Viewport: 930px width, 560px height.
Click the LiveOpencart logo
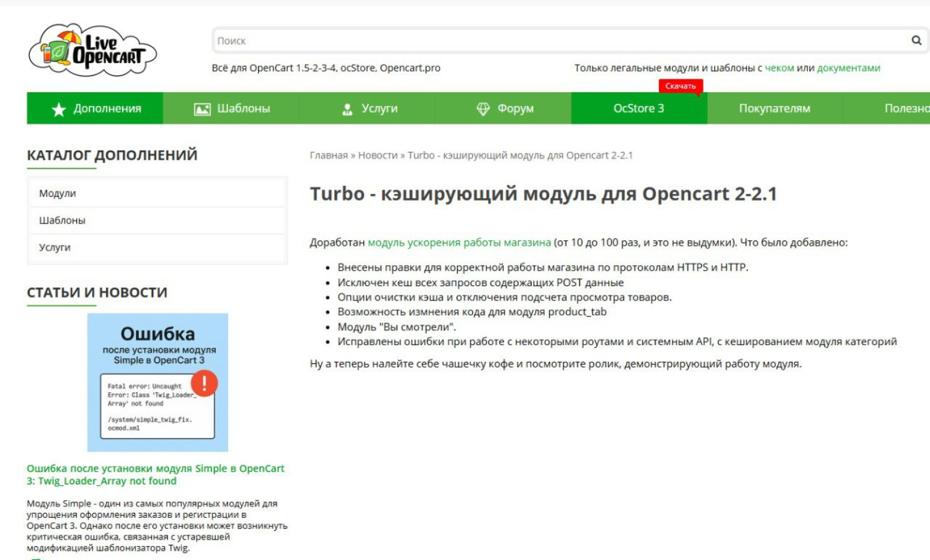tap(92, 51)
